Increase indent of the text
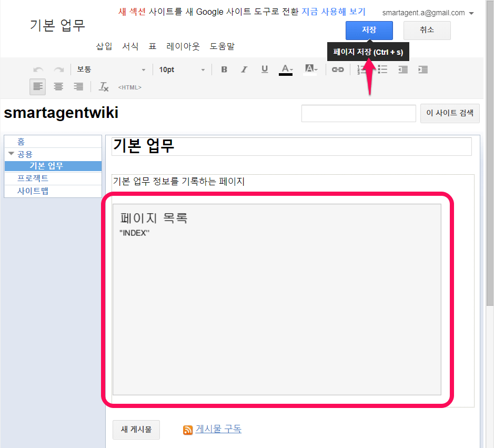This screenshot has height=448, width=494. click(423, 69)
